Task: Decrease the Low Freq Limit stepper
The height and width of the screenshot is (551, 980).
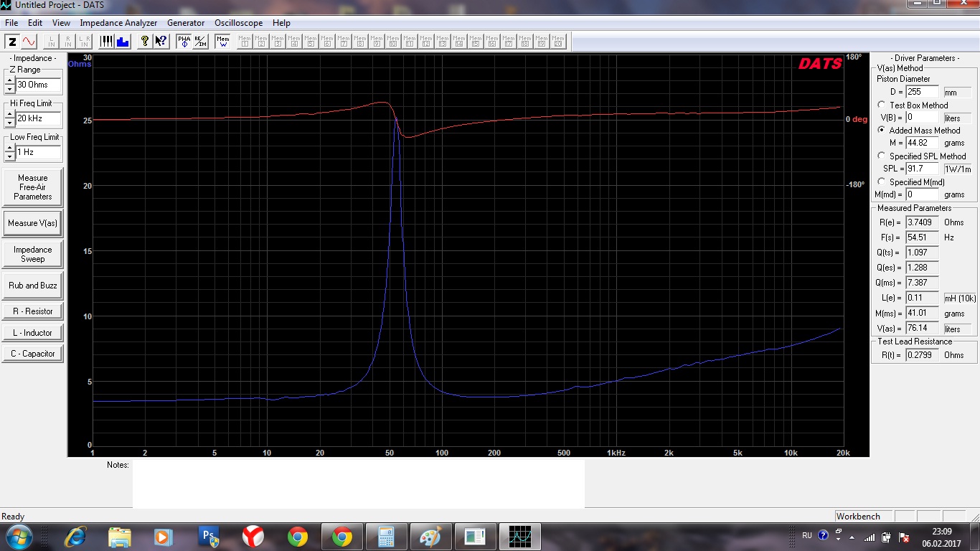Action: point(9,156)
